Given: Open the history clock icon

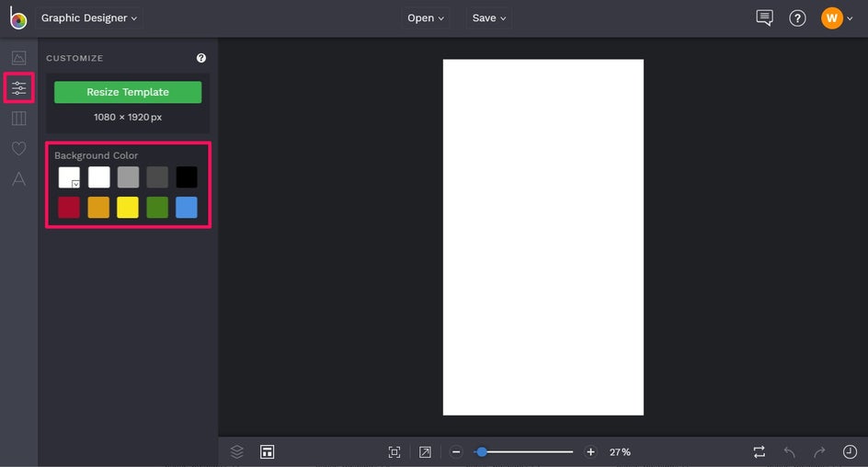Looking at the screenshot, I should 850,452.
